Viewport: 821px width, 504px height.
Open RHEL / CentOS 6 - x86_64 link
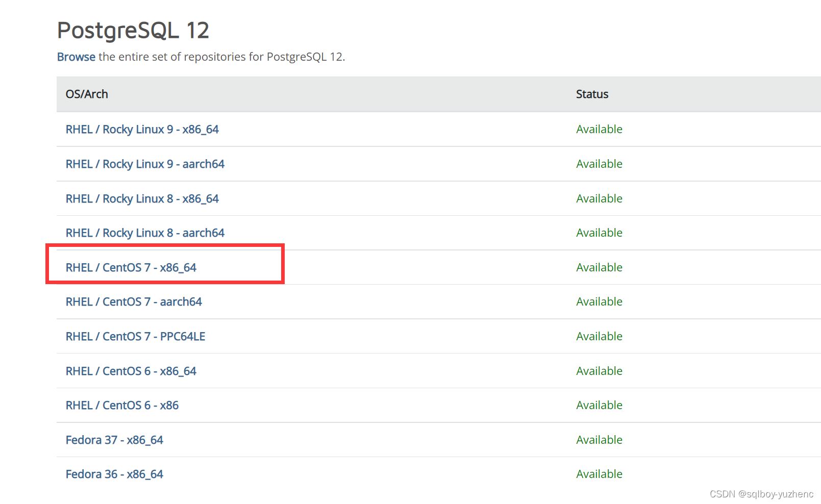pyautogui.click(x=131, y=371)
